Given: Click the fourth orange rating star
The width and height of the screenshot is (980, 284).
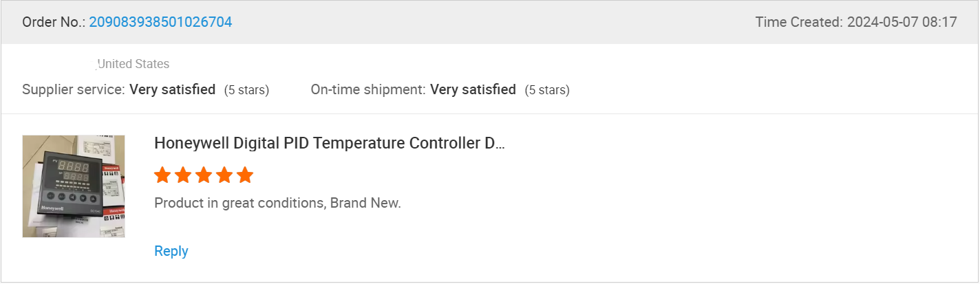Looking at the screenshot, I should point(224,175).
